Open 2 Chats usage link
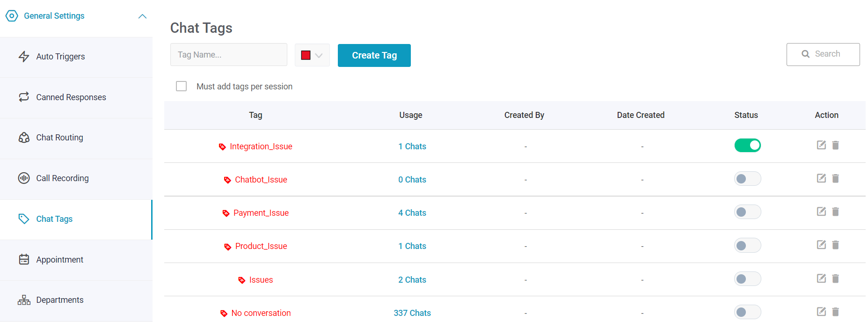868x322 pixels. coord(412,280)
